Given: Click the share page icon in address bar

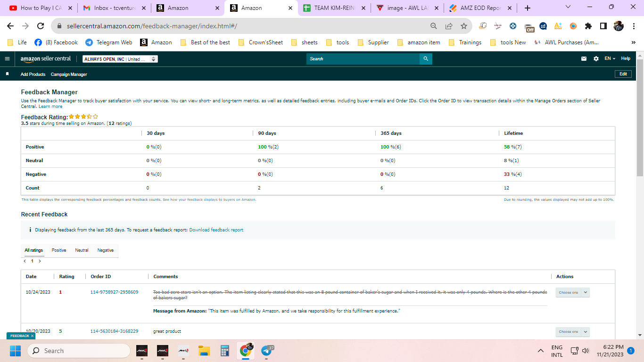Looking at the screenshot, I should (x=449, y=26).
